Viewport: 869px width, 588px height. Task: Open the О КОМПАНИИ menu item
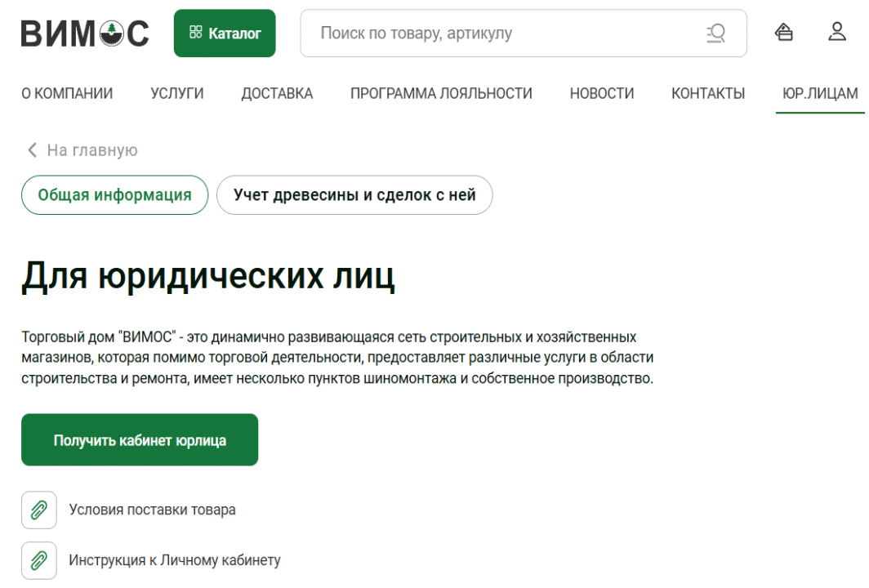[x=67, y=94]
